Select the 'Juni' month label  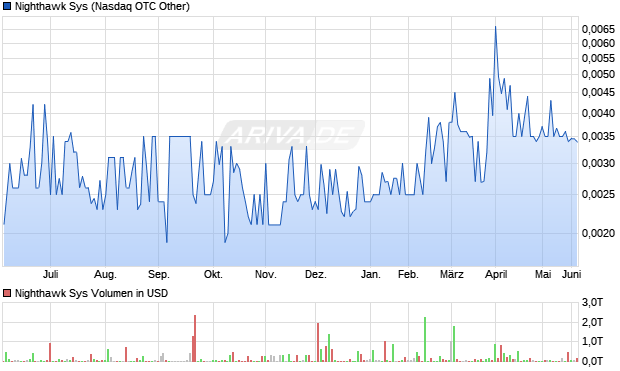pos(571,274)
